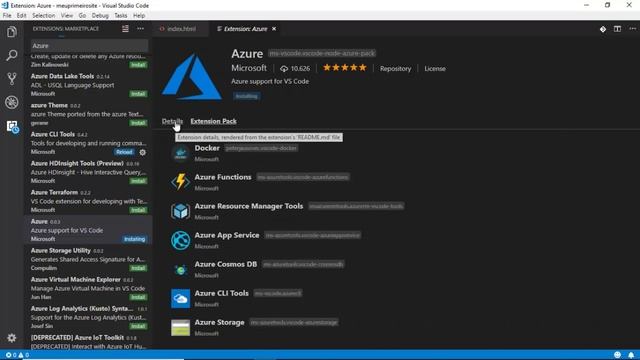Open the Selection menu

tap(44, 16)
